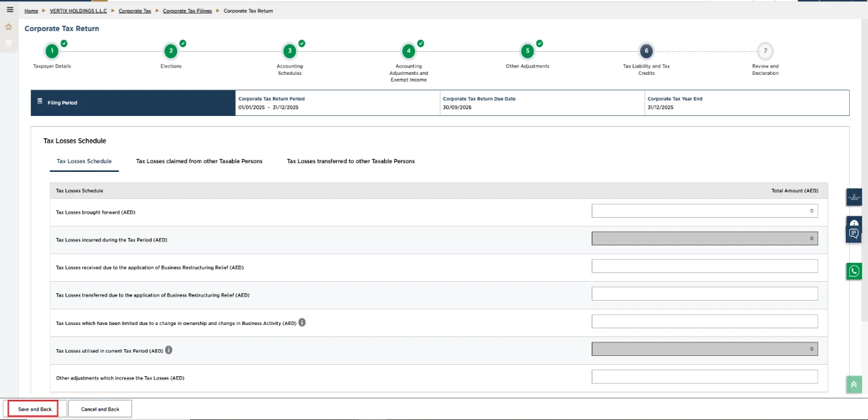Click the home icon in the left sidebar
Screen dimensions: 868x420
(9, 27)
